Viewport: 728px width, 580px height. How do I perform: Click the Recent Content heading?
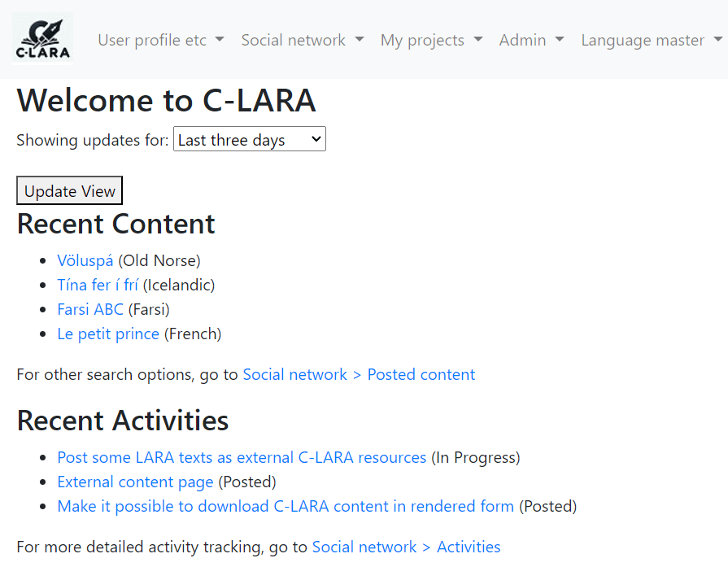point(116,224)
